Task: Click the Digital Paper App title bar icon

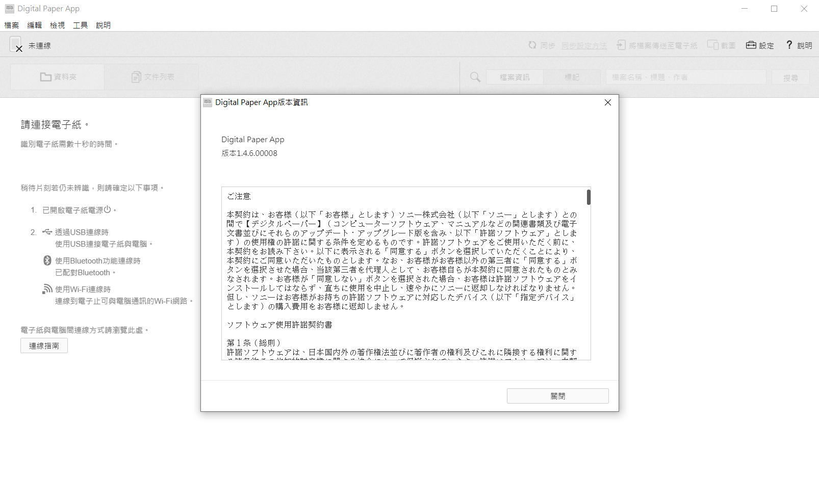Action: pos(10,9)
